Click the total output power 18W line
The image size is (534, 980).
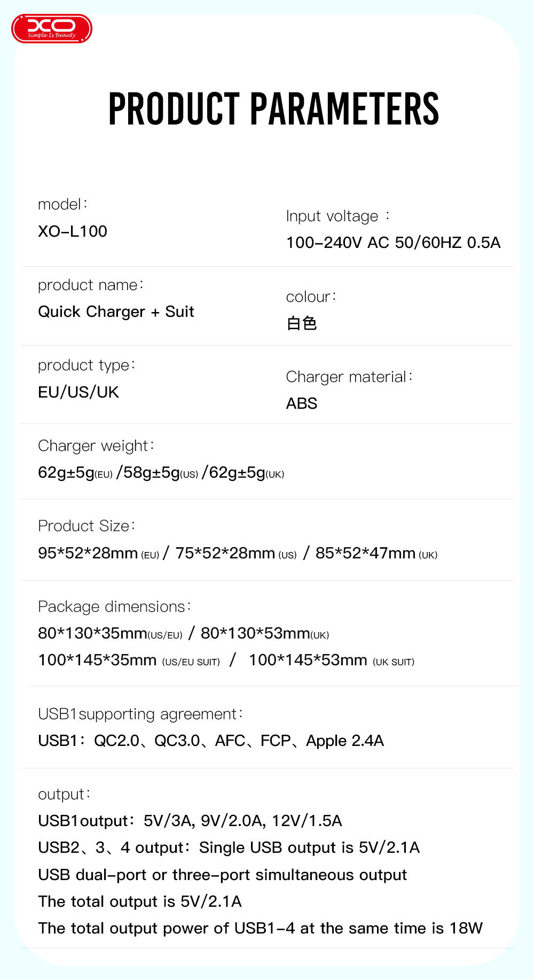point(260,928)
